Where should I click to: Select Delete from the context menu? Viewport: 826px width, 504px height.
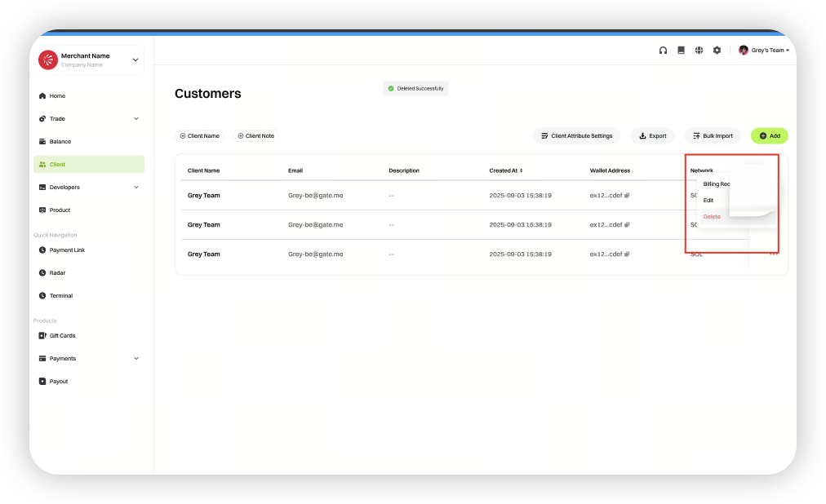tap(713, 217)
